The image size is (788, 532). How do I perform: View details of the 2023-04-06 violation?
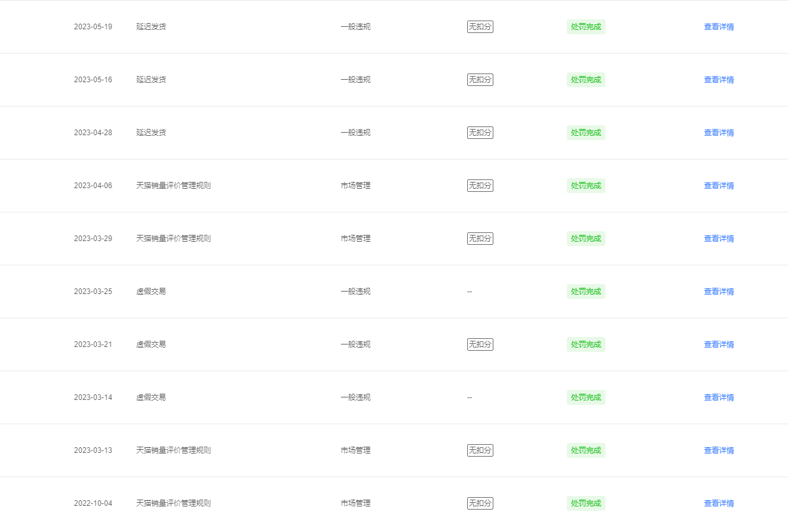click(x=719, y=186)
